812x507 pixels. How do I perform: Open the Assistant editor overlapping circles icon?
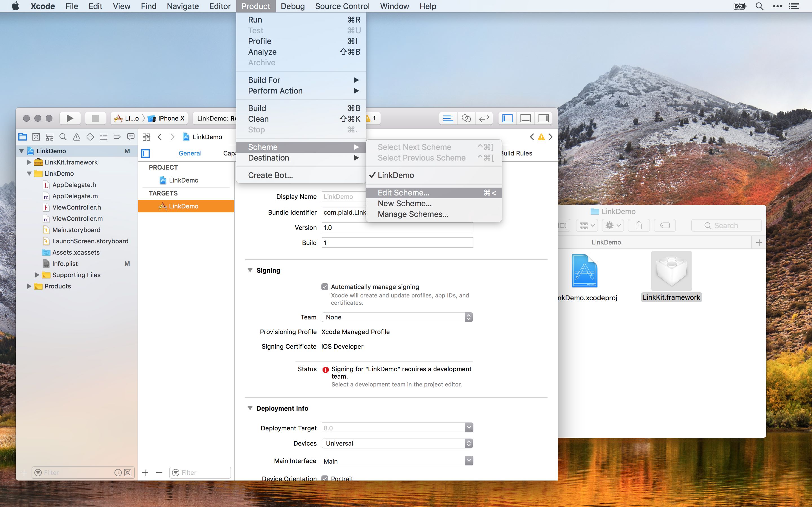click(x=466, y=118)
